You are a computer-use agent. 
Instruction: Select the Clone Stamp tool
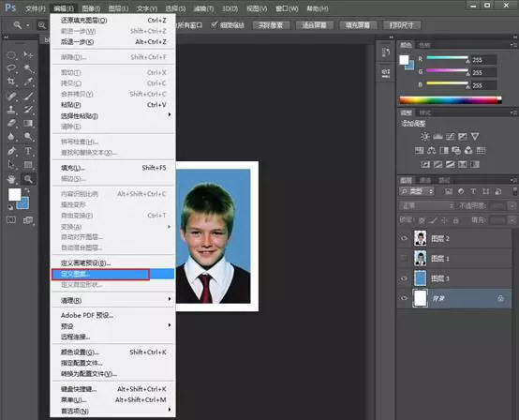(x=11, y=110)
